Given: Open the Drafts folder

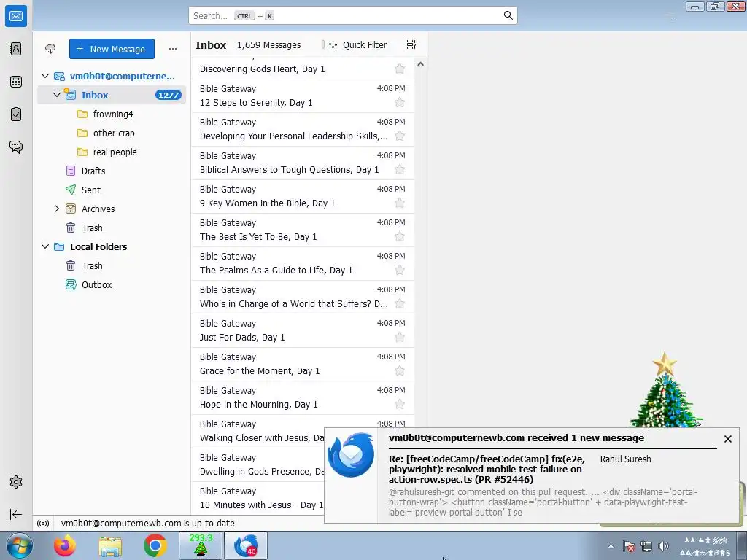Looking at the screenshot, I should (112, 171).
